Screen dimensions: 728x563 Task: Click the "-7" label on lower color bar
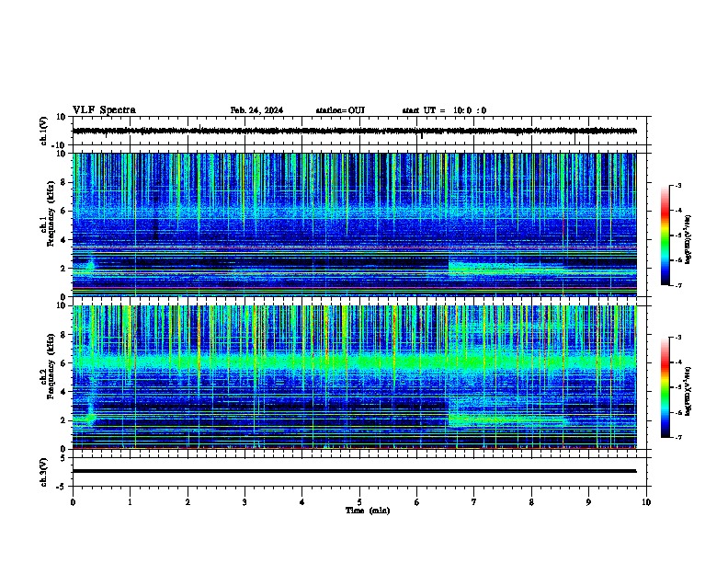pos(677,438)
